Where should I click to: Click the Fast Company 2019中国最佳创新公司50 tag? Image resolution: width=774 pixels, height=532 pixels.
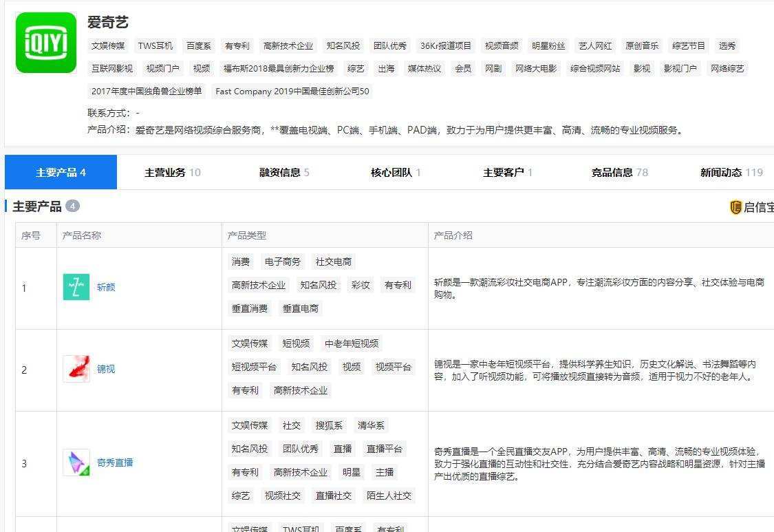[x=292, y=92]
